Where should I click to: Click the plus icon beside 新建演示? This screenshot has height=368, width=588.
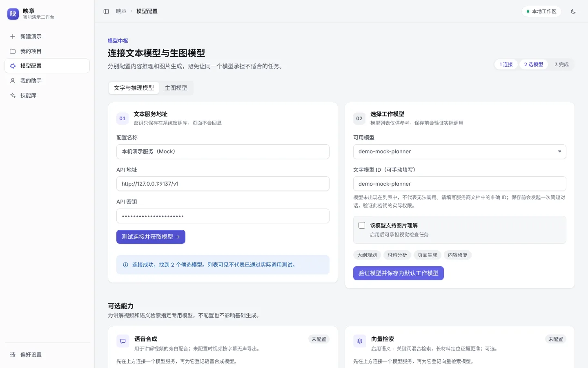point(13,36)
